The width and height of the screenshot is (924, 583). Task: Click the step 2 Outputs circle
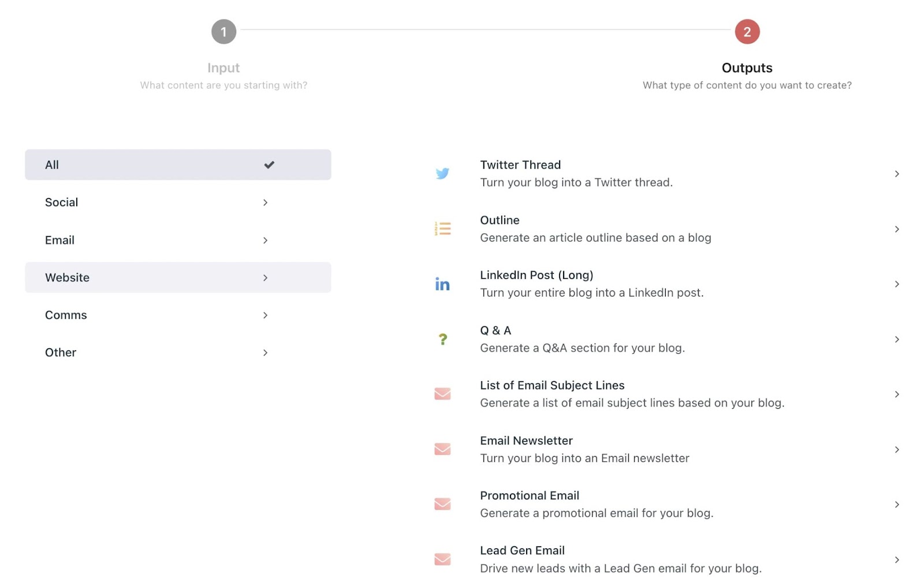(747, 32)
